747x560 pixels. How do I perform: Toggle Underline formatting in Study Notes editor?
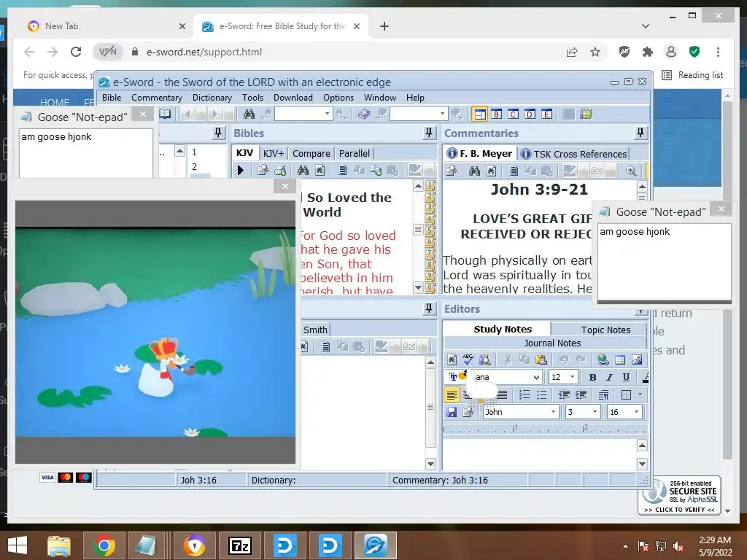pos(626,377)
